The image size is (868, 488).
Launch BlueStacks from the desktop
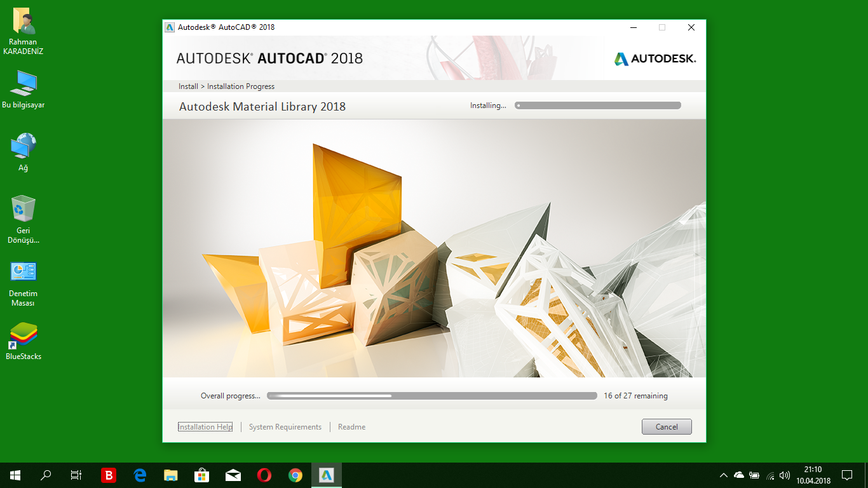pyautogui.click(x=24, y=342)
